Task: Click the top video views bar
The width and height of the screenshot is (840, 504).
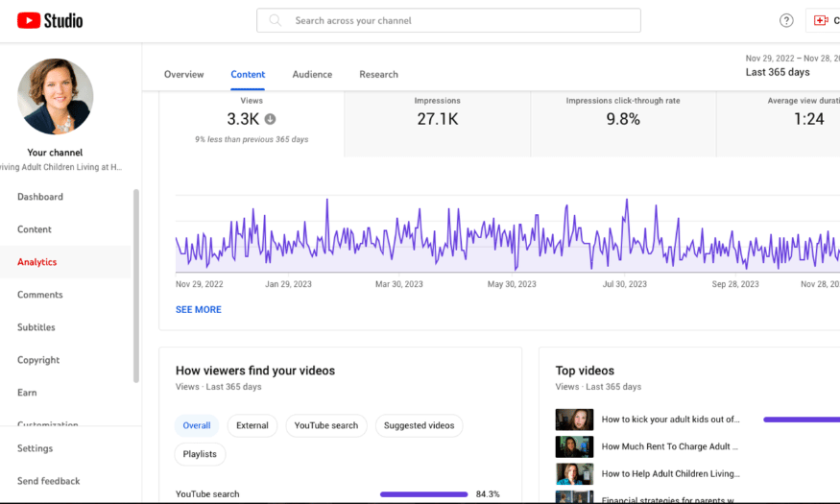Action: point(802,420)
